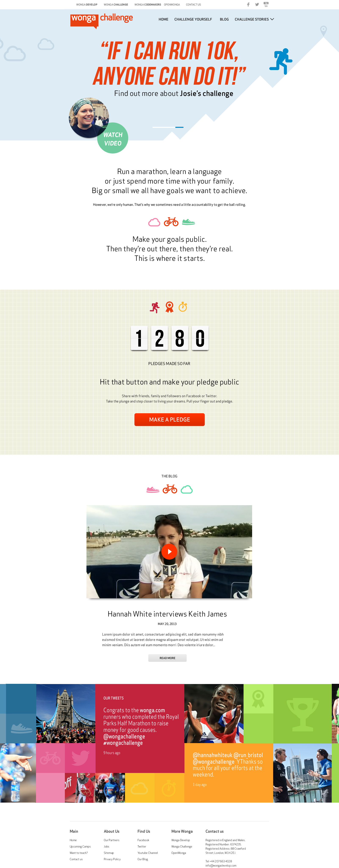The image size is (339, 868).
Task: Expand the Challenge Stories dropdown arrow
Action: click(x=272, y=19)
